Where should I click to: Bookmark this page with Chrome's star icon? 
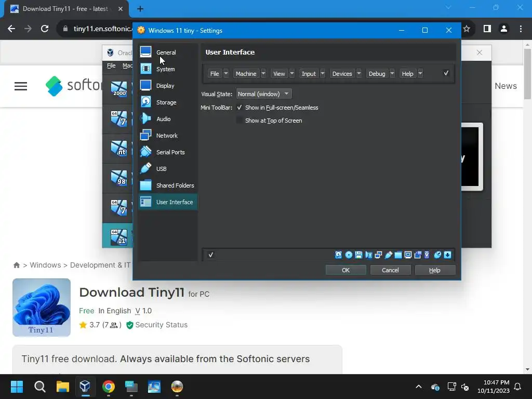467,29
